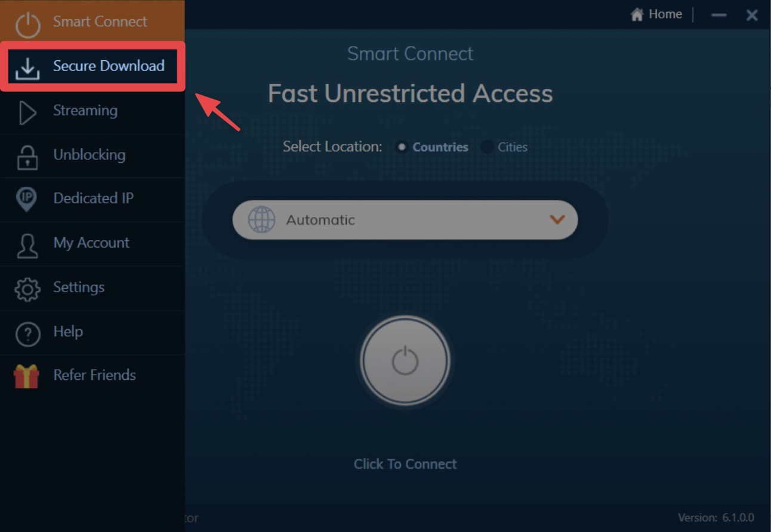
Task: Click the Streaming play triangle icon
Action: point(27,112)
